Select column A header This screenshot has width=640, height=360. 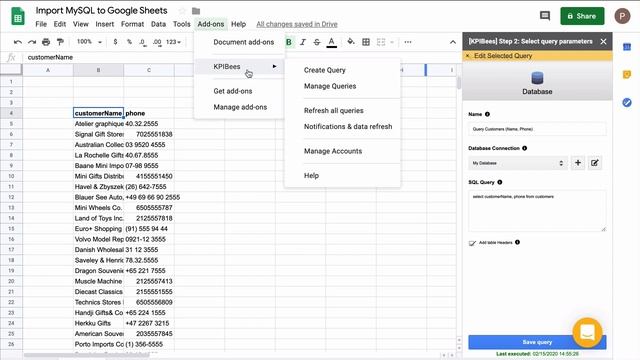(48, 70)
